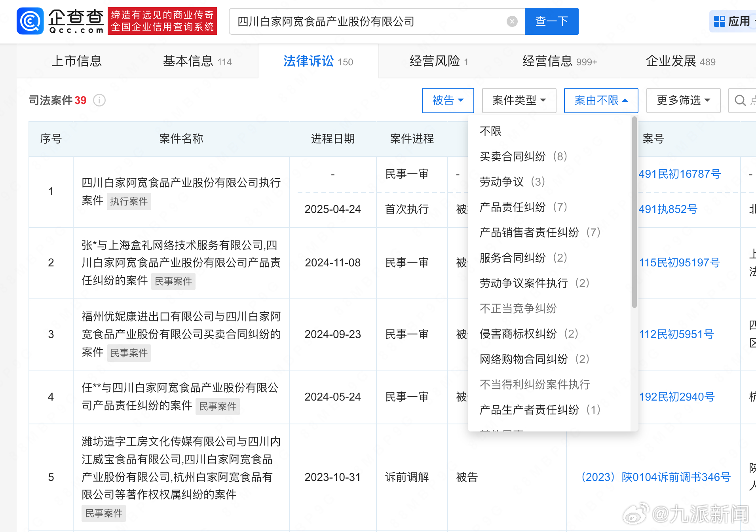Viewport: 756px width, 532px height.
Task: Filter by 网络购物合同纠纷 (2)
Action: (534, 359)
